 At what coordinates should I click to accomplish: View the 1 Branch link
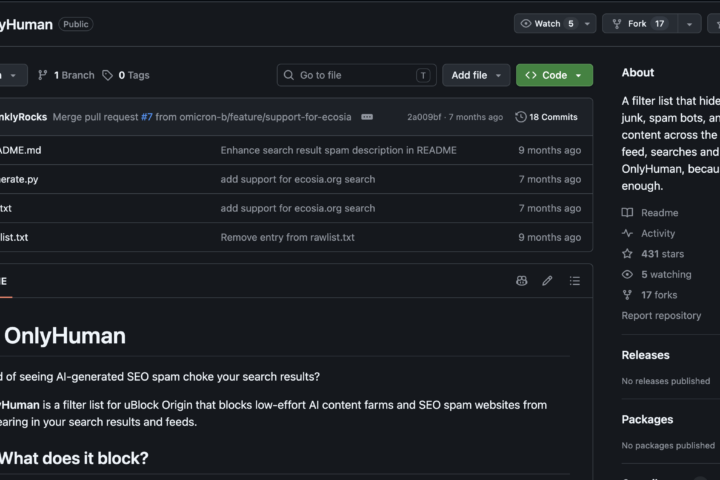click(66, 75)
